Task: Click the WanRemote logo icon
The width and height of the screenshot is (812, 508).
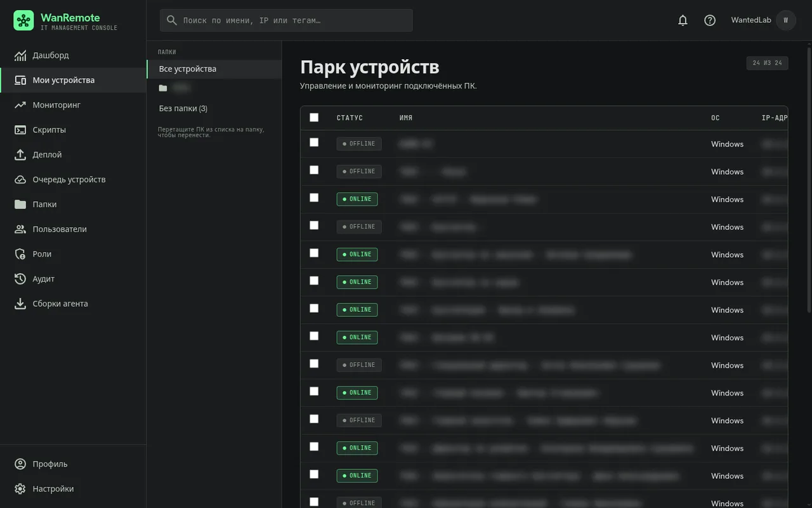Action: pos(23,20)
